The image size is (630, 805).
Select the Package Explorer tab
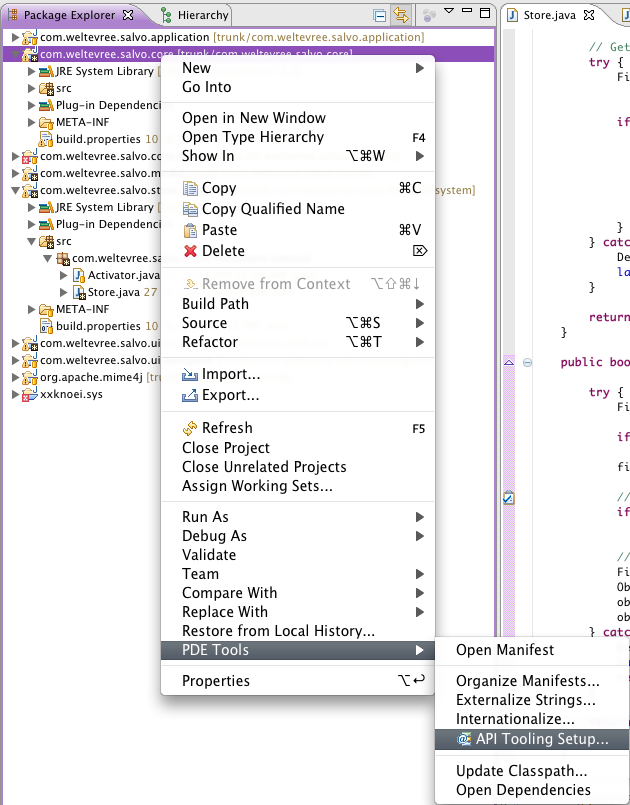coord(70,15)
